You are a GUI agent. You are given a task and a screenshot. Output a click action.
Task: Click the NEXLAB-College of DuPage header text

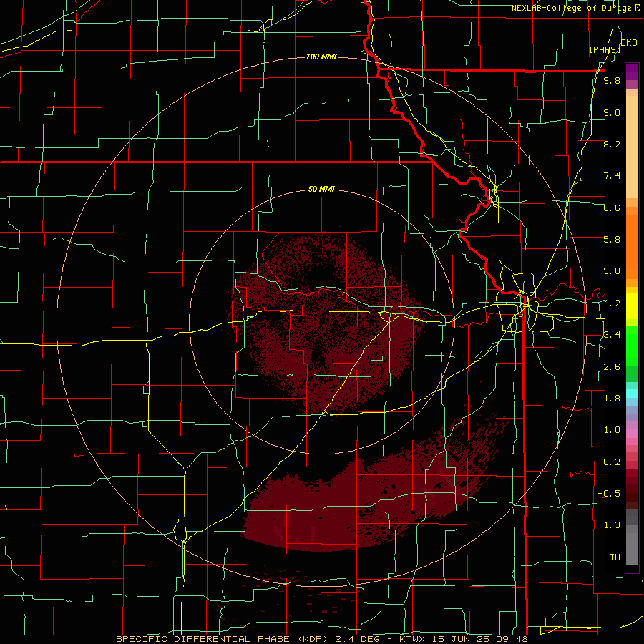pyautogui.click(x=572, y=8)
